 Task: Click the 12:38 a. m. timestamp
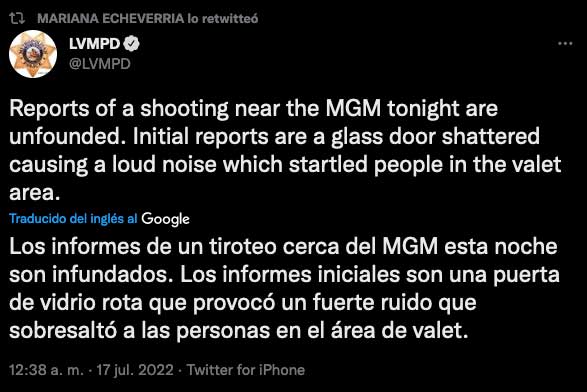coord(46,370)
